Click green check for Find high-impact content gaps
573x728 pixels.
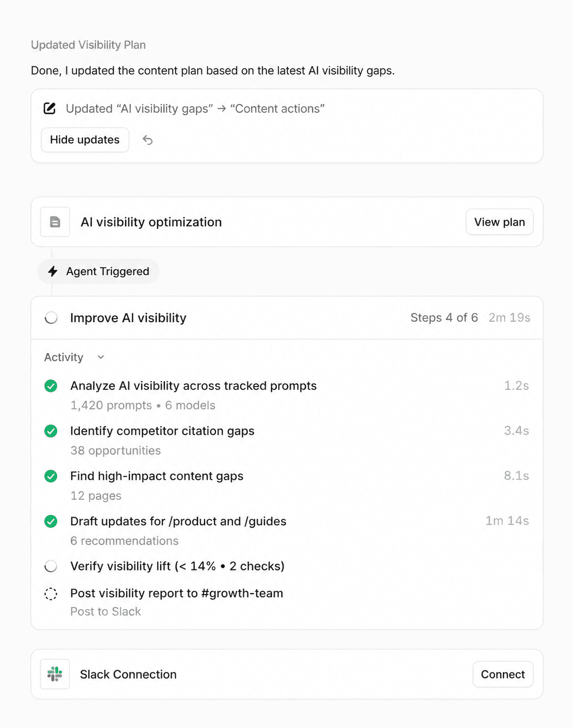point(51,476)
